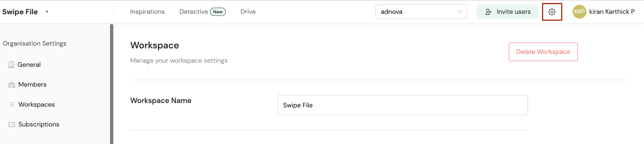Click the Workspaces list icon in sidebar
644x144 pixels.
[x=12, y=104]
